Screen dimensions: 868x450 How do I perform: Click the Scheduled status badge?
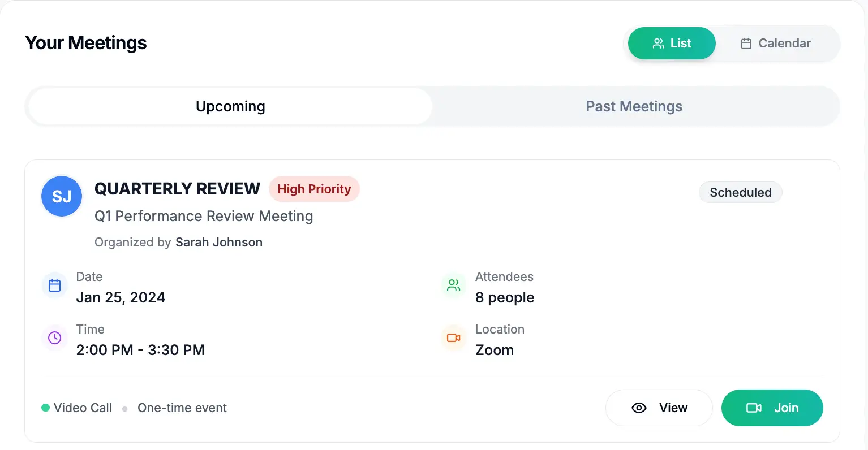point(740,192)
